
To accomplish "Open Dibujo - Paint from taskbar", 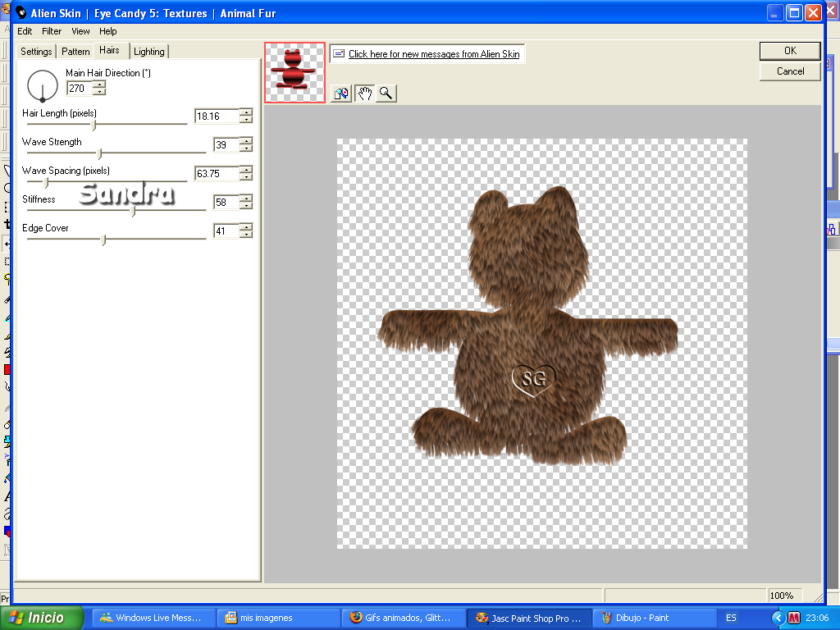I will pos(655,618).
